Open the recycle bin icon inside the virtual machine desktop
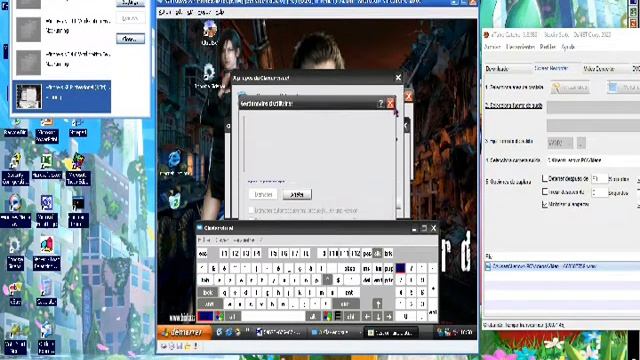This screenshot has height=360, width=640. [175, 200]
